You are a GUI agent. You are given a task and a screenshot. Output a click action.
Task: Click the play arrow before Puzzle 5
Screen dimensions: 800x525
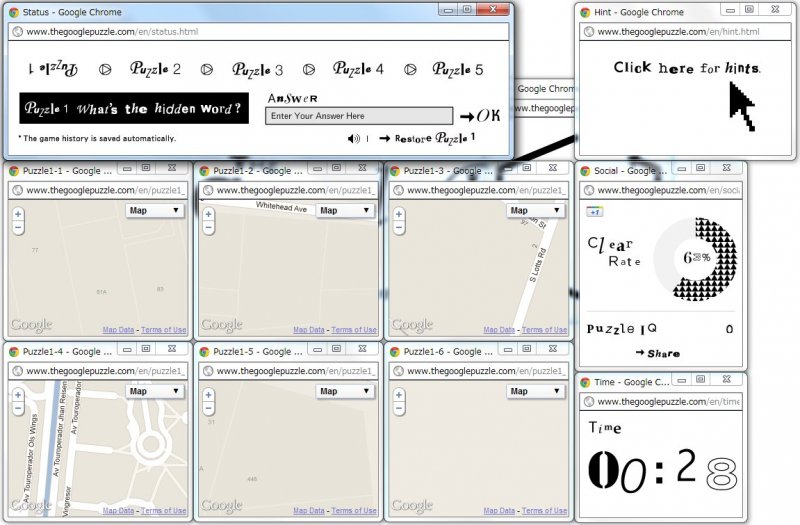click(410, 69)
